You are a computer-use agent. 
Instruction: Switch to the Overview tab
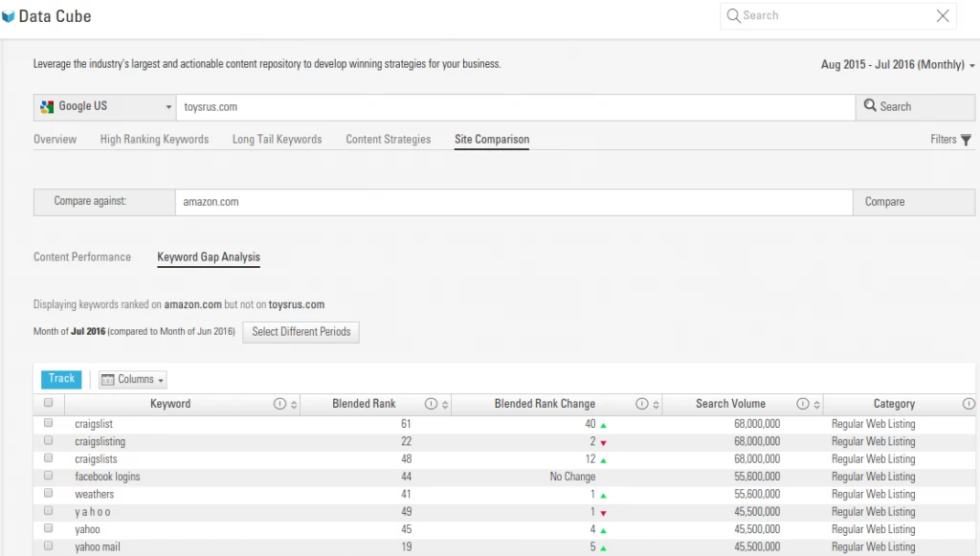[55, 140]
